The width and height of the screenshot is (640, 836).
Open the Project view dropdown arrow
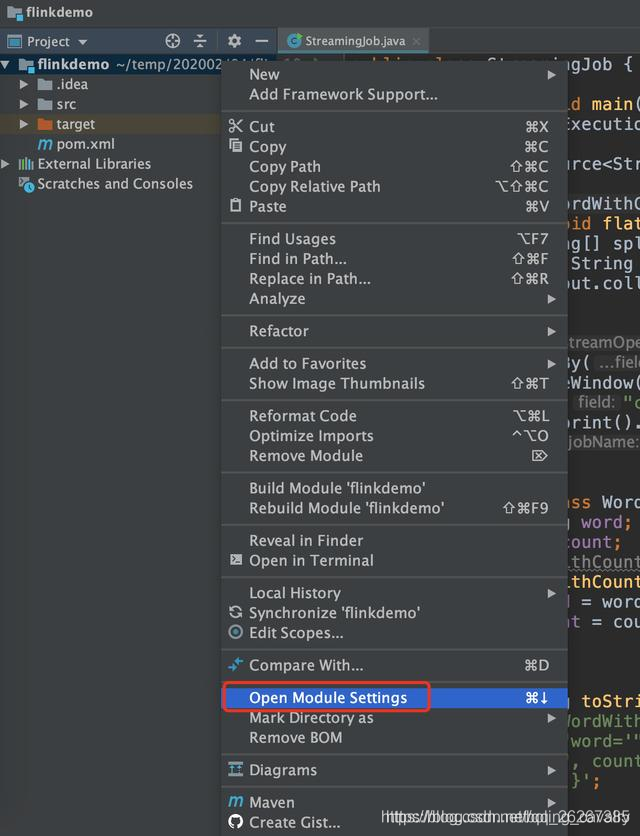(x=83, y=42)
